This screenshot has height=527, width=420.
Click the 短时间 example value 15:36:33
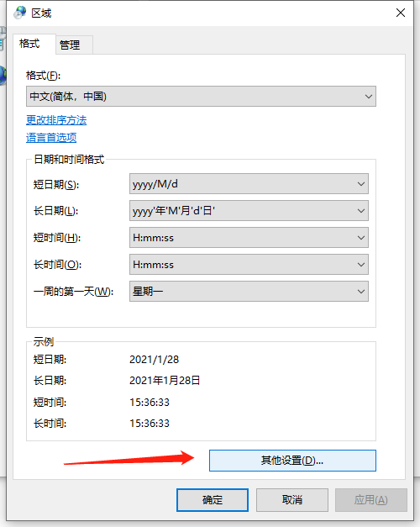pos(150,403)
